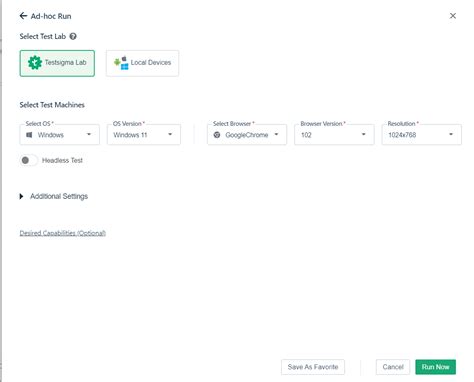Click the 1024x768 resolution value
The image size is (474, 382).
point(402,135)
